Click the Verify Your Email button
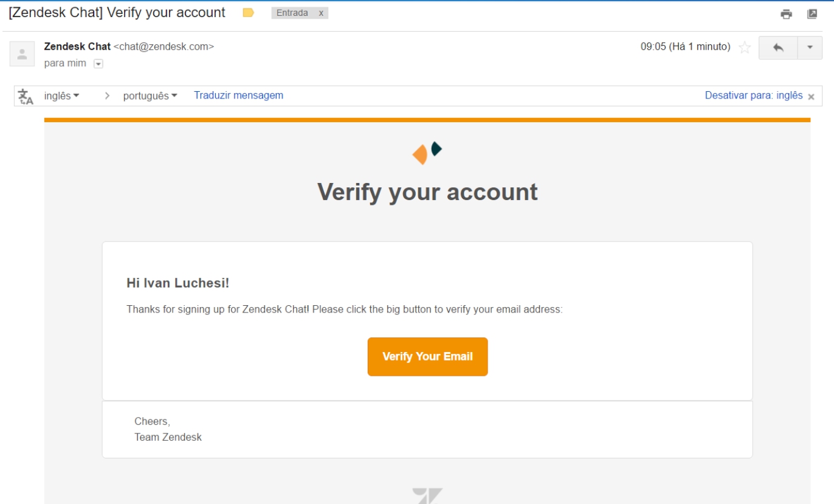 click(x=427, y=357)
